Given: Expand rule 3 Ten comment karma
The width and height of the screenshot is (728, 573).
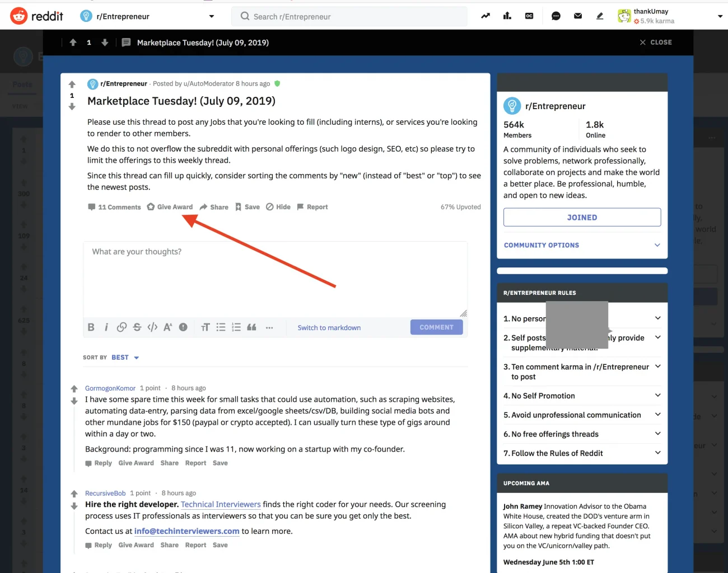Looking at the screenshot, I should pyautogui.click(x=658, y=367).
